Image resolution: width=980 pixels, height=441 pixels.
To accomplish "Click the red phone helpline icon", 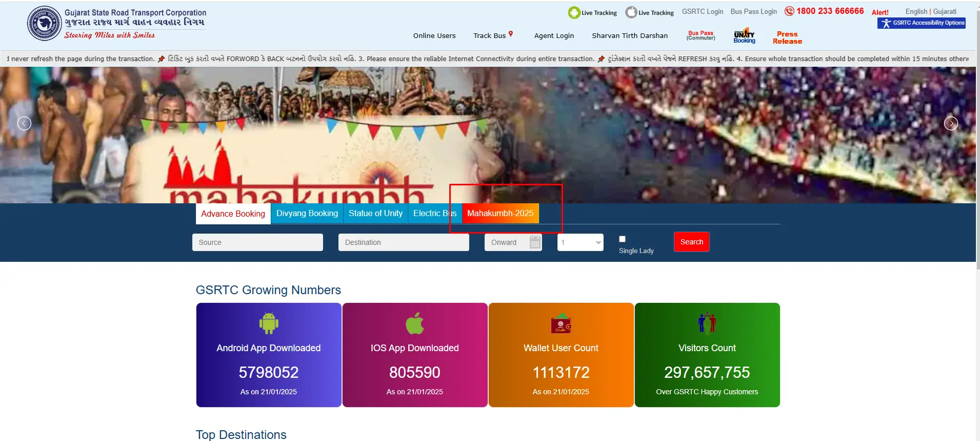I will click(789, 11).
